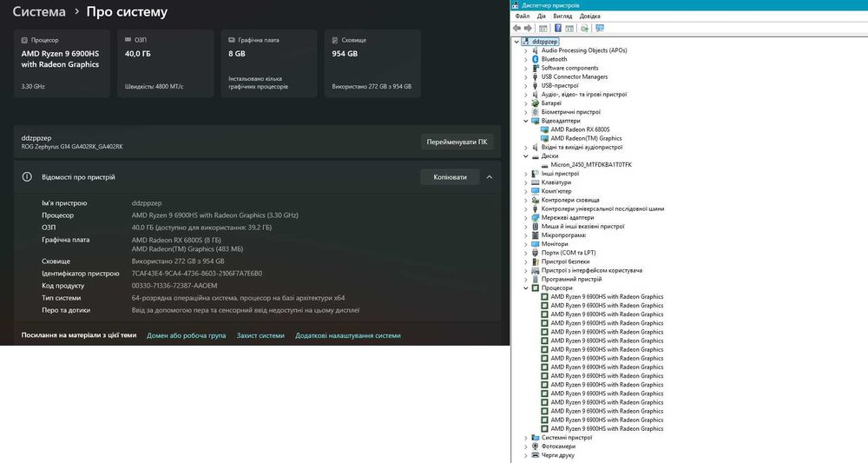Viewport: 868px width, 463px height.
Task: Expand the Мережеві адаптери category
Action: [x=526, y=218]
